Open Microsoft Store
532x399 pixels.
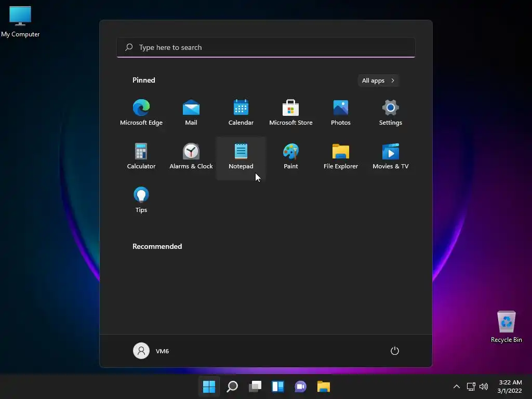291,113
